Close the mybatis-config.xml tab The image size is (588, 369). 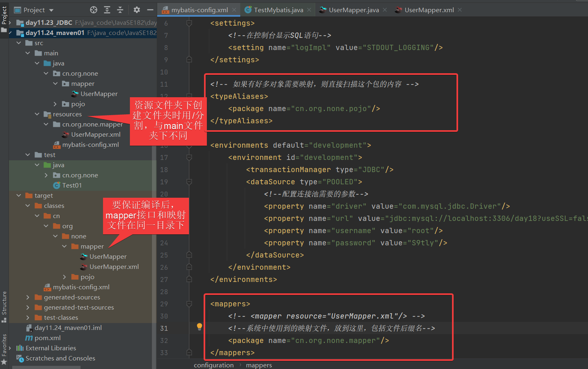click(234, 10)
